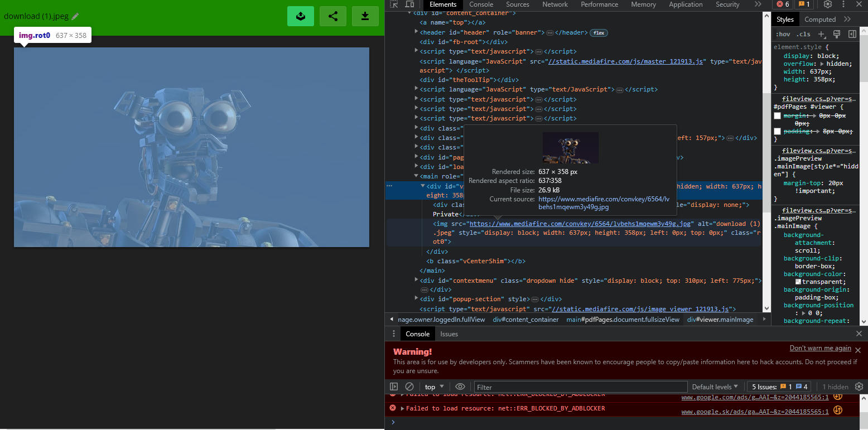
Task: Switch to the Memory tab
Action: 643,4
